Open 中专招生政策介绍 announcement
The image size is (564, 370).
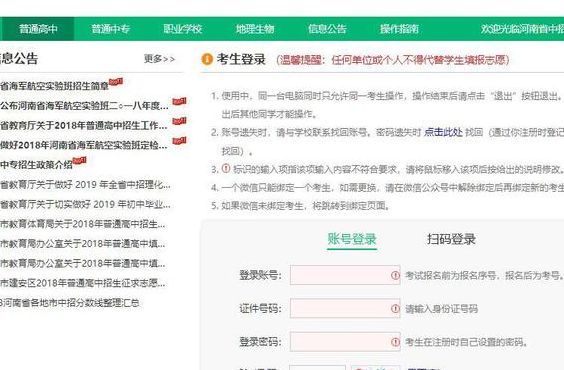coord(36,165)
